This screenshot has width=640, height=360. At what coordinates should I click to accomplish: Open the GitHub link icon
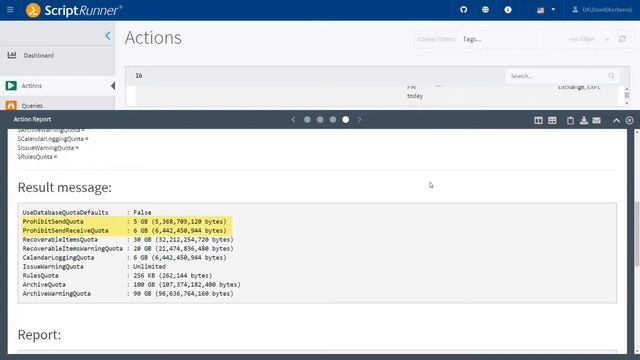pos(463,9)
